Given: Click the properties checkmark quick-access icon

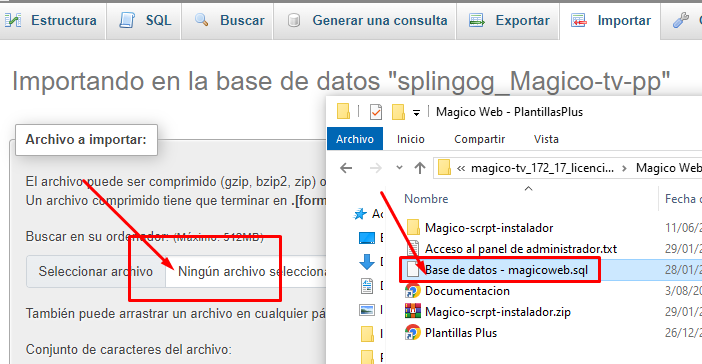Looking at the screenshot, I should pos(376,112).
